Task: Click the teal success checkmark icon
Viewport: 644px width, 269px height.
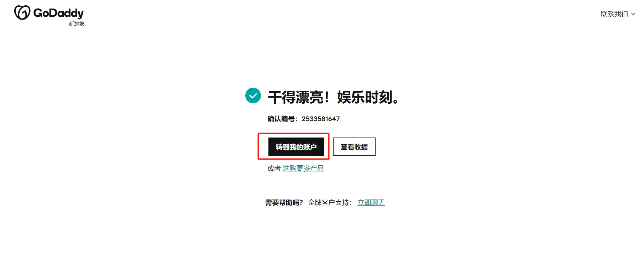Action: 253,95
